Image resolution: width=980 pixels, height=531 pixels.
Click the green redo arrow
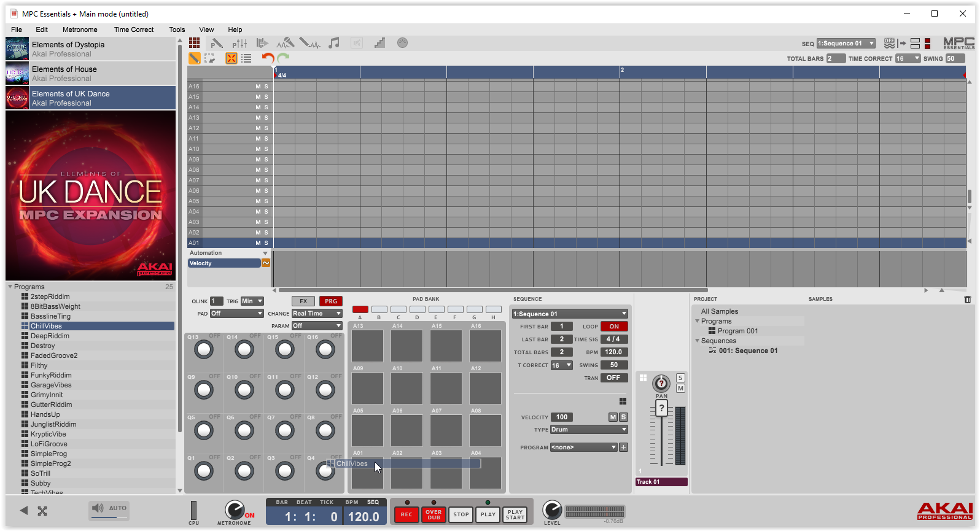tap(283, 58)
